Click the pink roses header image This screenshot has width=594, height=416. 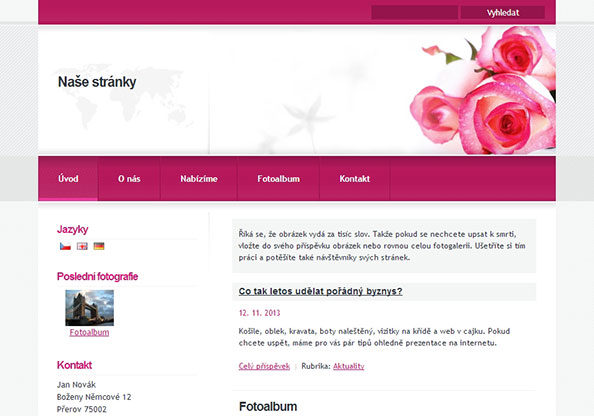tap(483, 90)
